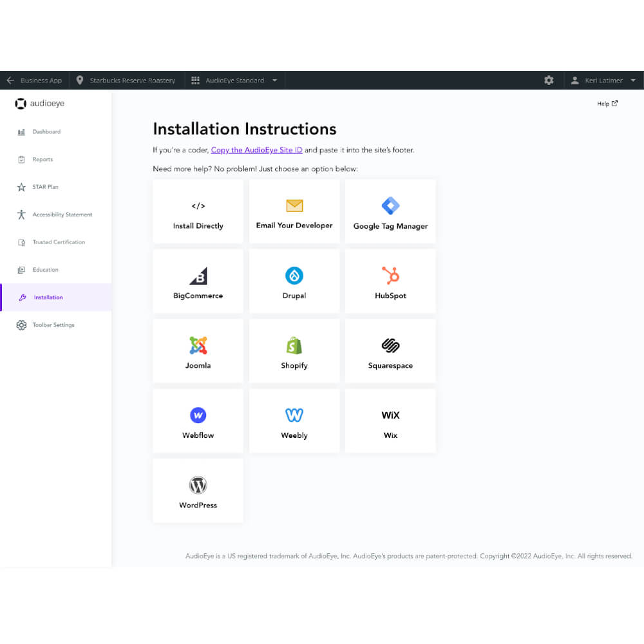Screen dimensions: 644x644
Task: Go back to Business App
Action: (x=35, y=80)
